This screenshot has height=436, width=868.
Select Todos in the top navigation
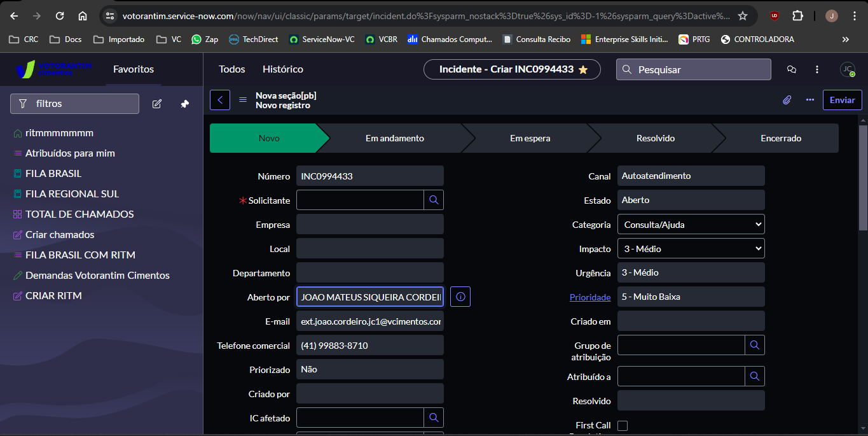pos(231,69)
